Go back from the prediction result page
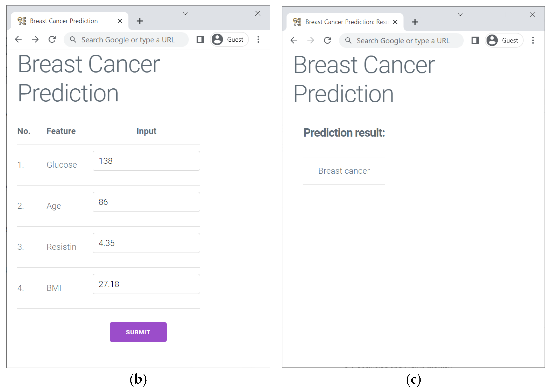 294,40
